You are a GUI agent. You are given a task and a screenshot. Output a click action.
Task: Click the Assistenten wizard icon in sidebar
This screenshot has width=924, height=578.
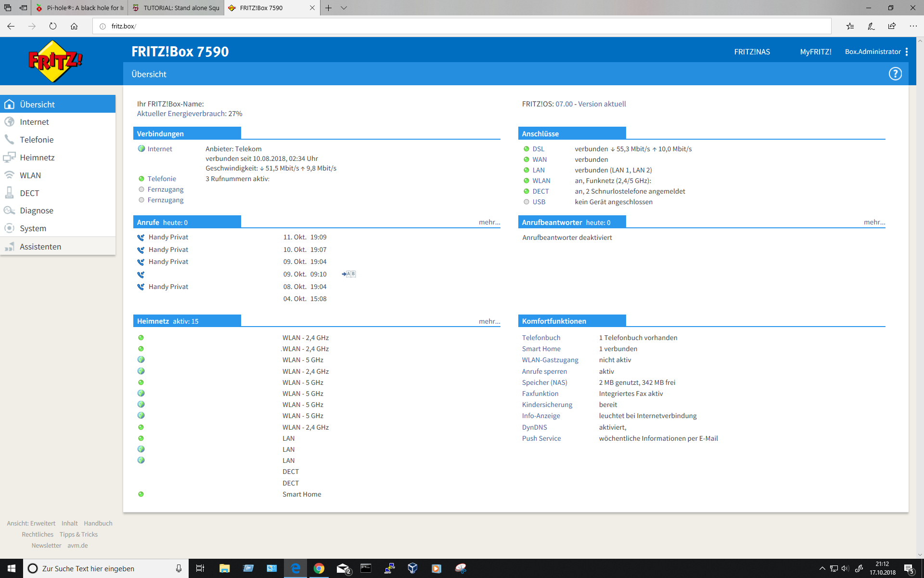pyautogui.click(x=9, y=247)
